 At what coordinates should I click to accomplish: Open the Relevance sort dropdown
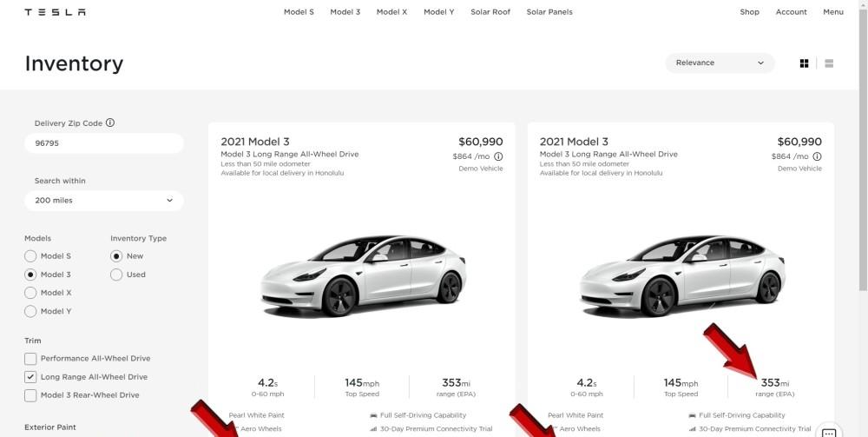720,63
